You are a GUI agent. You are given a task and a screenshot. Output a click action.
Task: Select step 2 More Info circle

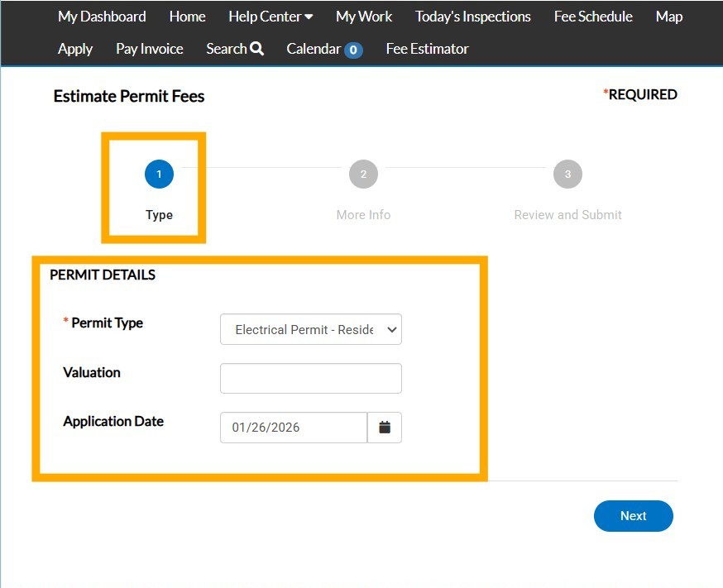tap(363, 174)
